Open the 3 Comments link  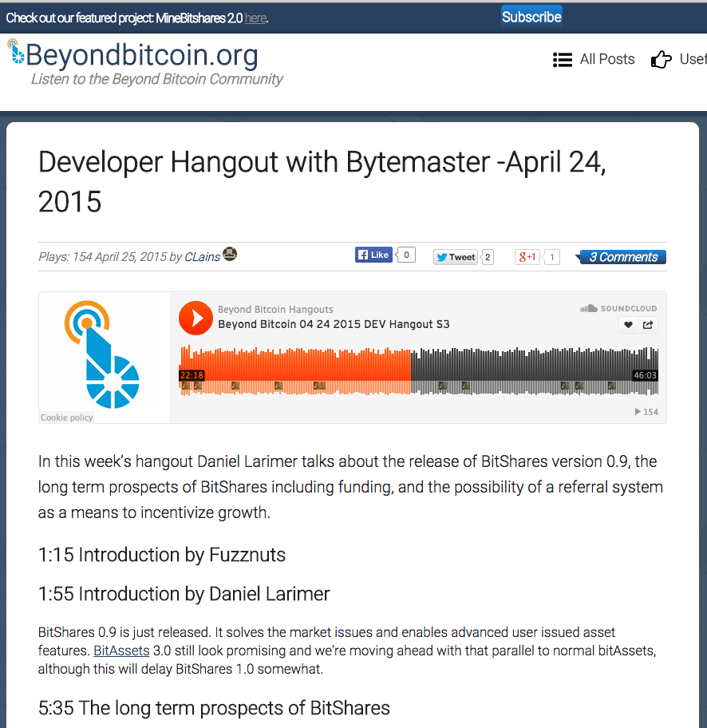tap(622, 257)
